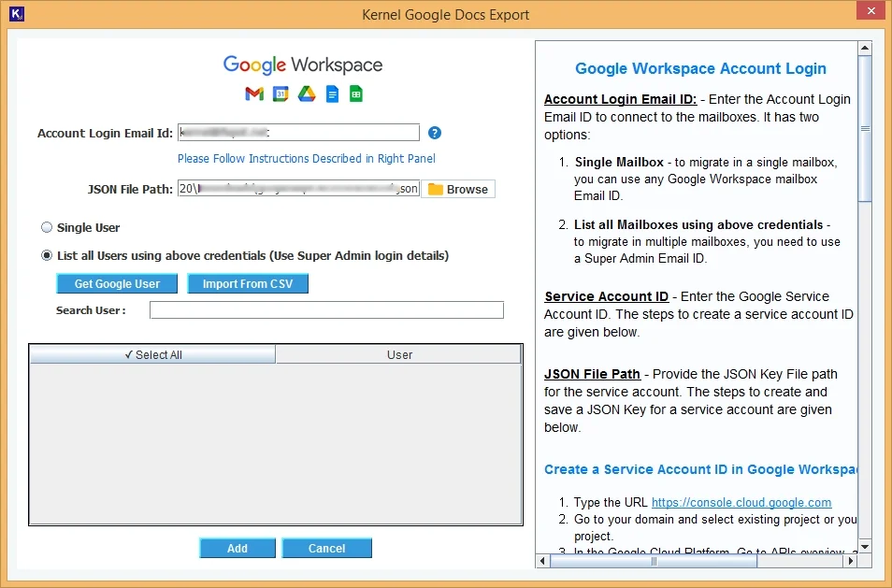
Task: Click the User column header
Action: 399,354
